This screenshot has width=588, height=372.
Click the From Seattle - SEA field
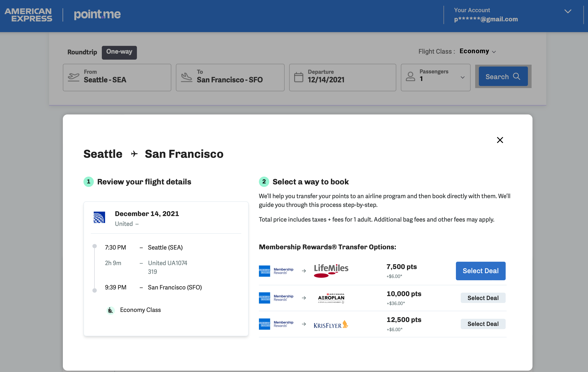coord(117,78)
